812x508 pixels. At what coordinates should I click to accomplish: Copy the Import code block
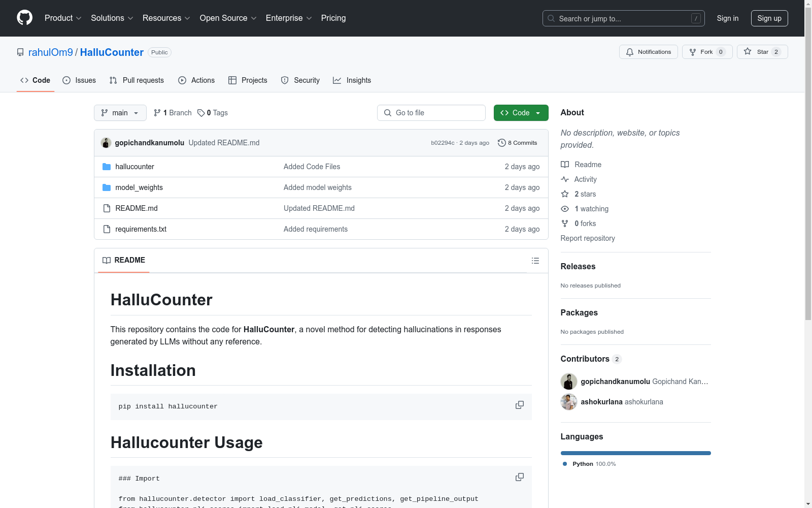point(520,477)
